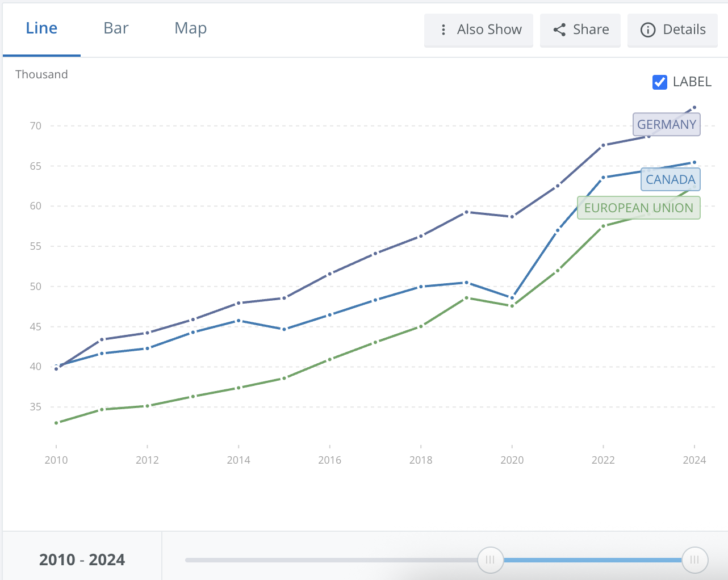Screen dimensions: 728x580
Task: Click the 2010 - 2024 year range text
Action: coord(82,560)
